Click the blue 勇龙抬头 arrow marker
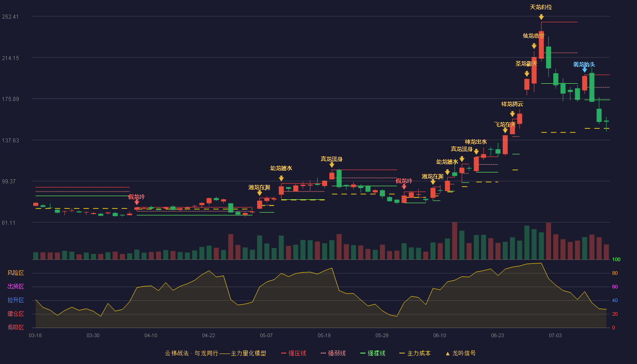Screen dimensions: 637x364 [x=585, y=70]
